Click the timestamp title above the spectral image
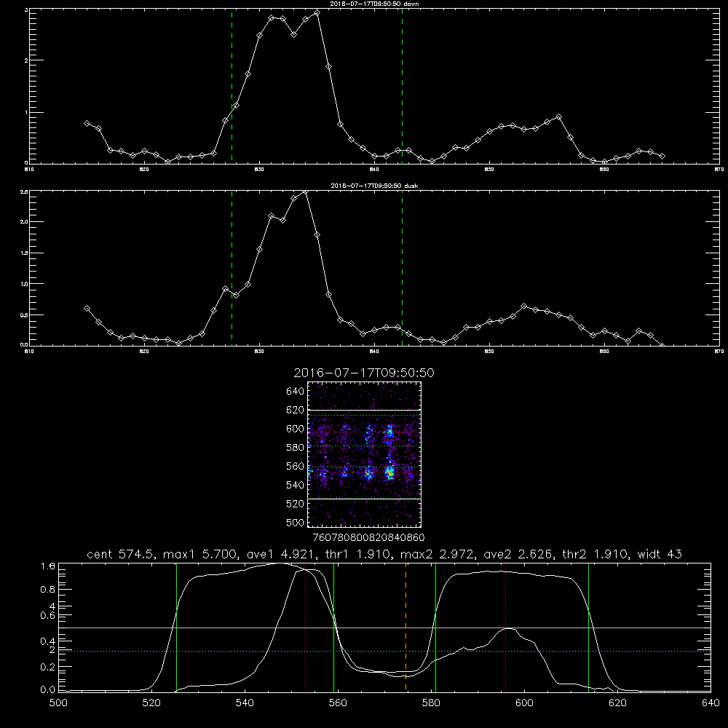This screenshot has height=728, width=728. pyautogui.click(x=364, y=373)
